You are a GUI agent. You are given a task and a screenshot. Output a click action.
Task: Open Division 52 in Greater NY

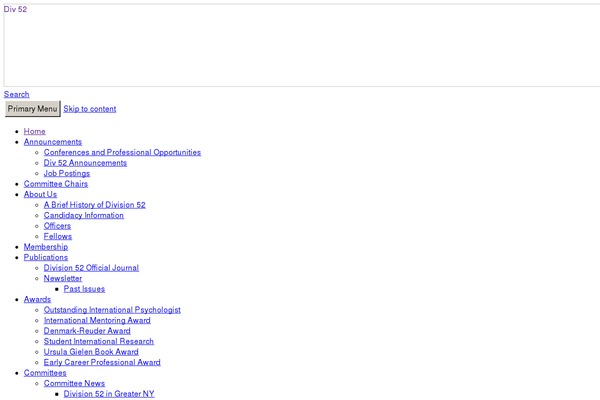click(x=109, y=394)
